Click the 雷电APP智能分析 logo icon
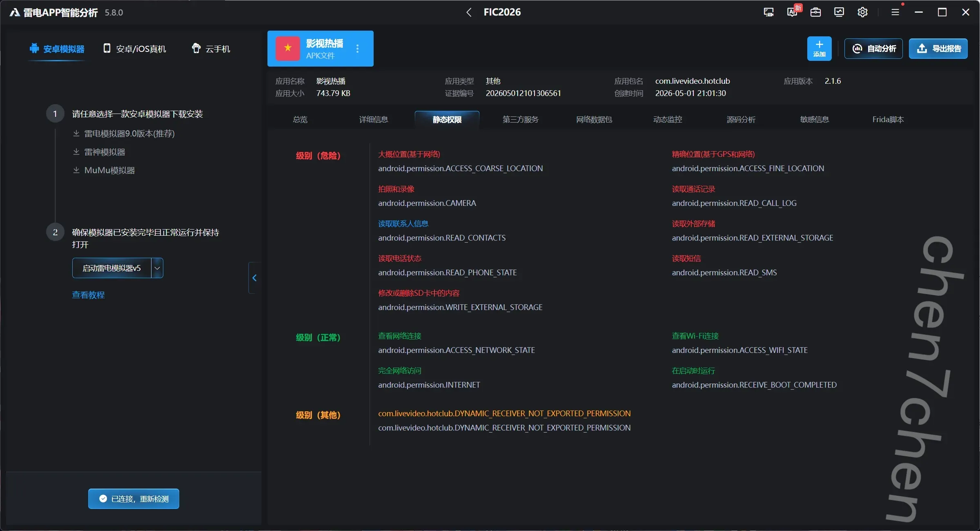This screenshot has height=531, width=980. [15, 13]
